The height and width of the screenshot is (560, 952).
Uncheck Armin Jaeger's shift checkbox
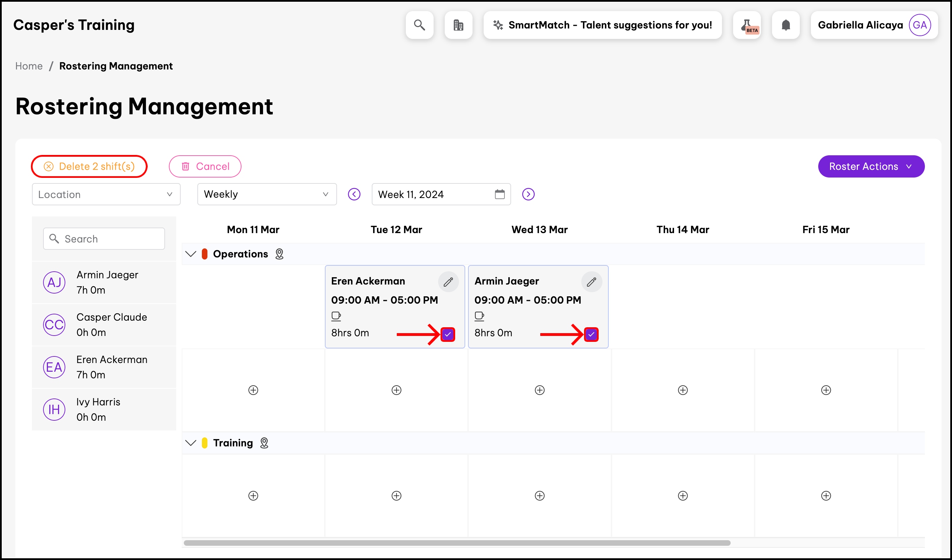tap(591, 334)
